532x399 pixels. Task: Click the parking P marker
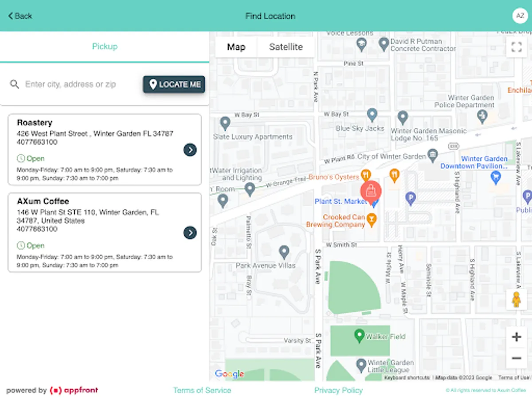411,199
